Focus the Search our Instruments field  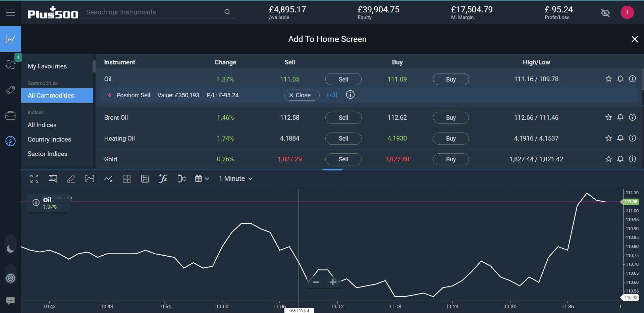coord(158,12)
